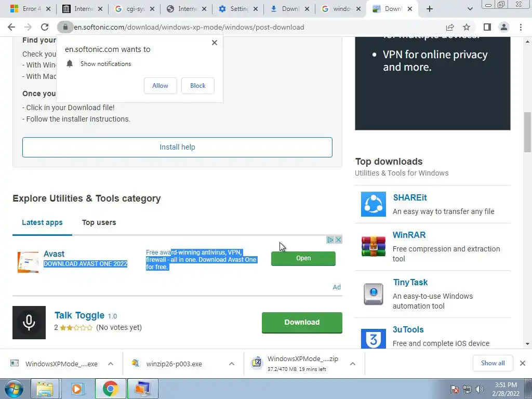The image size is (532, 399).
Task: Close the Settings tab
Action: [256, 9]
